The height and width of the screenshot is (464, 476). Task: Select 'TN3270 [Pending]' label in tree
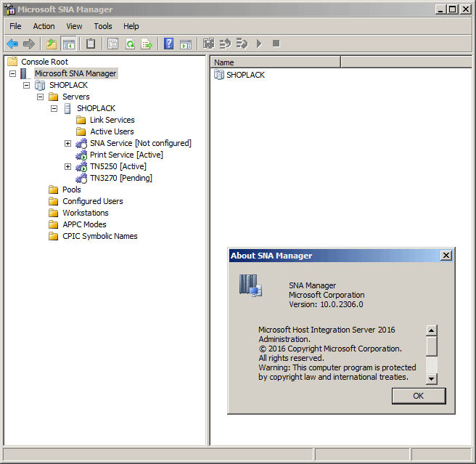121,178
